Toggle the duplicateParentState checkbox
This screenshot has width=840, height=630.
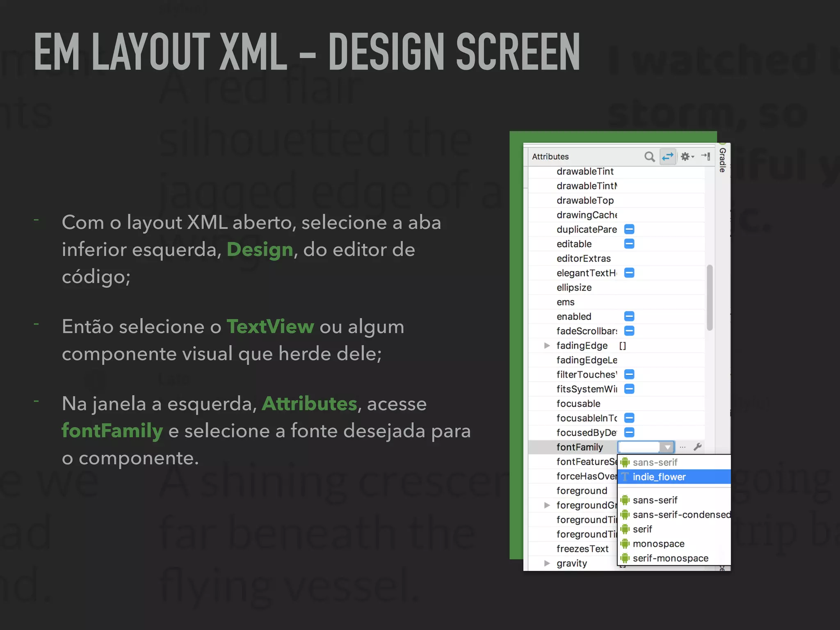pos(629,229)
